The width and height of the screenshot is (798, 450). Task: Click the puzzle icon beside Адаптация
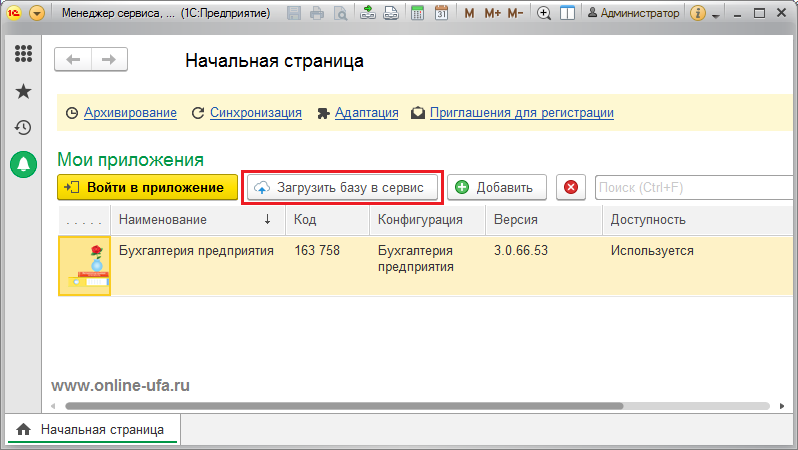click(323, 113)
